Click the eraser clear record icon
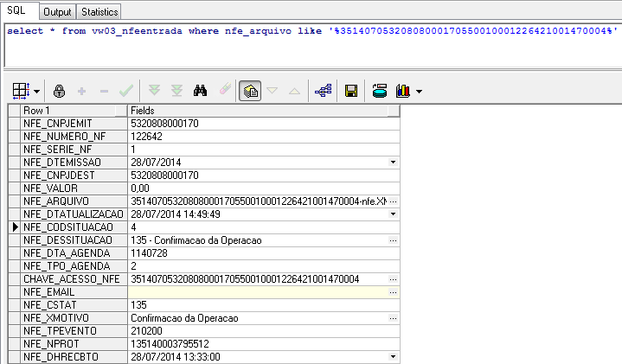Viewport: 622px width, 364px height. (x=225, y=90)
